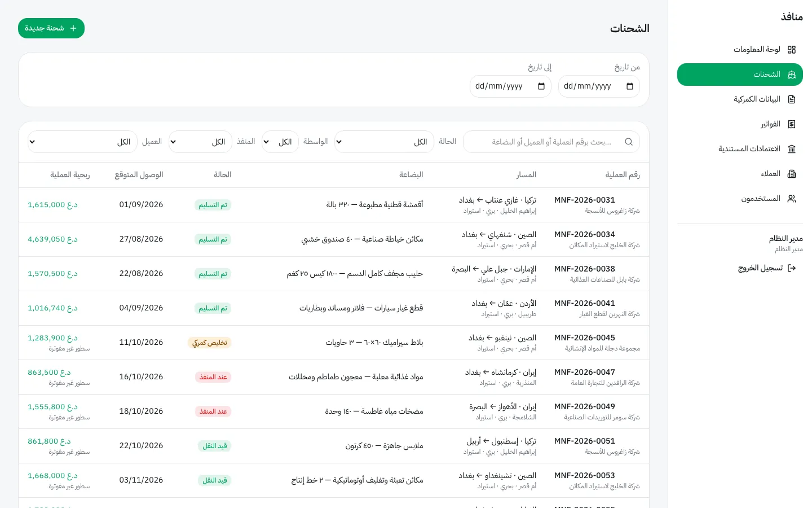Click profit value 4,639,050 د.ع
This screenshot has width=812, height=508.
coord(52,239)
